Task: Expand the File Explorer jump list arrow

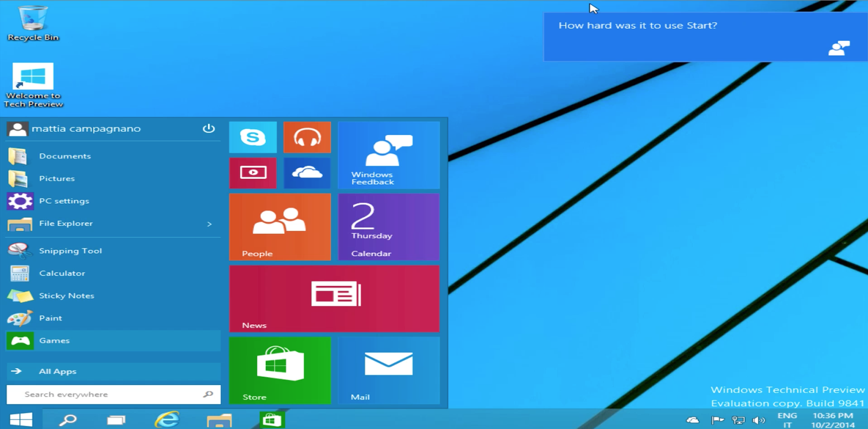Action: coord(209,224)
